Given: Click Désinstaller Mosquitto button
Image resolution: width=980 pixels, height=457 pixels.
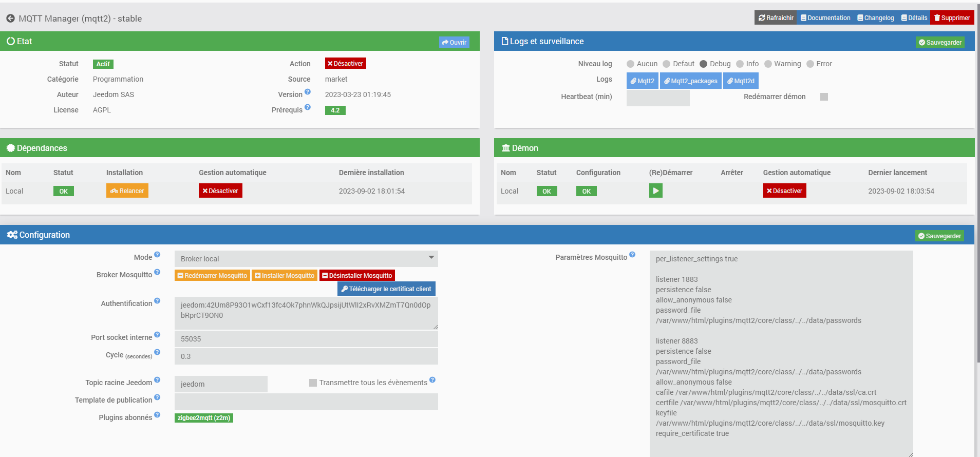Looking at the screenshot, I should [x=357, y=276].
